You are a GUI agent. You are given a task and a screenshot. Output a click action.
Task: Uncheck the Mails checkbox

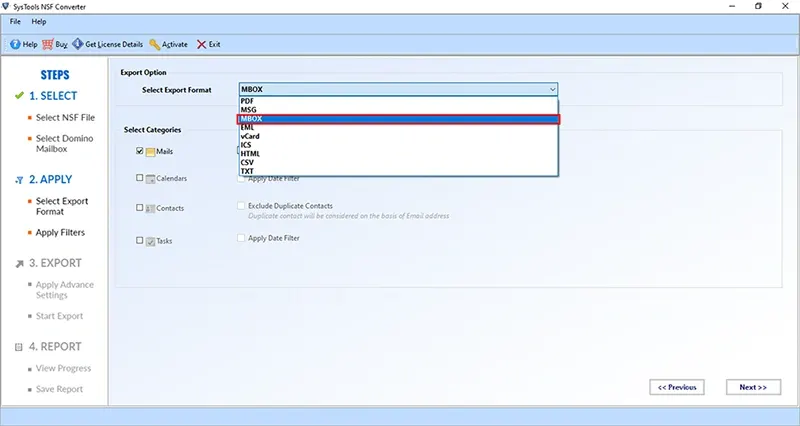click(x=139, y=151)
